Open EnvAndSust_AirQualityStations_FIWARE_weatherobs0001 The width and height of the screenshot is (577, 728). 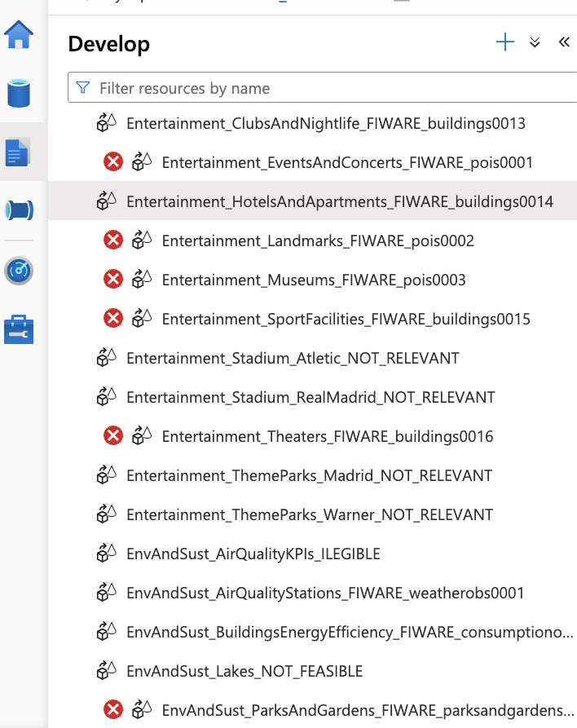(325, 593)
